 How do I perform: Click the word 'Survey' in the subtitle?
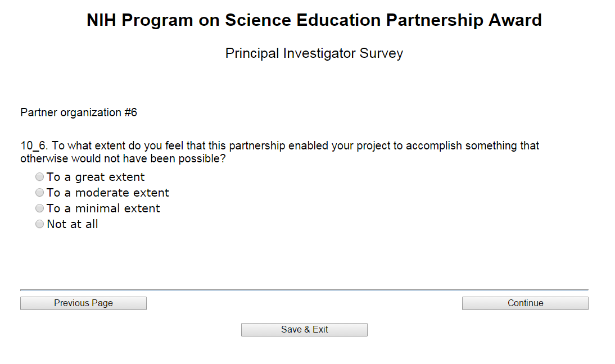tap(382, 53)
